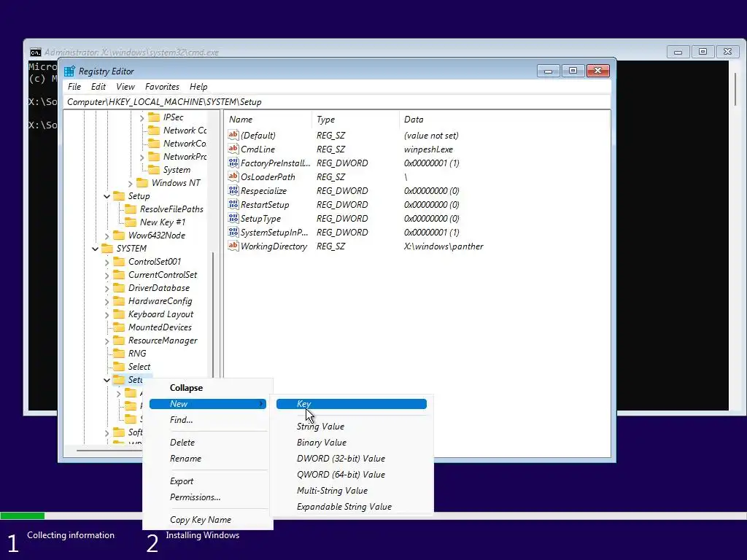Expand the CurrentControlSet tree node
This screenshot has width=747, height=560.
[107, 275]
